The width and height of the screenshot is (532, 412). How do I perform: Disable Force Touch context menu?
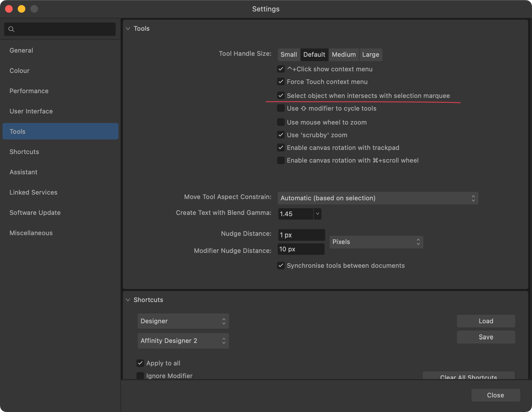click(281, 81)
